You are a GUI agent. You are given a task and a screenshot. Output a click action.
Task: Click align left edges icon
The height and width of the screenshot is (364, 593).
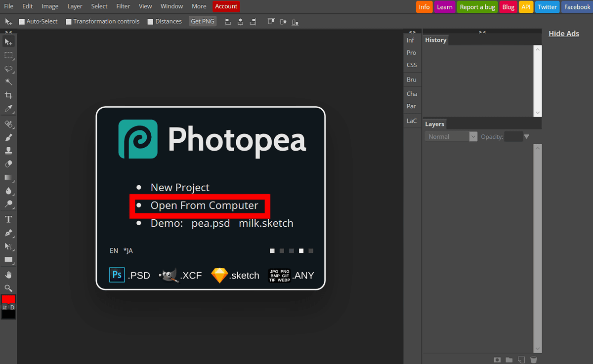(227, 22)
